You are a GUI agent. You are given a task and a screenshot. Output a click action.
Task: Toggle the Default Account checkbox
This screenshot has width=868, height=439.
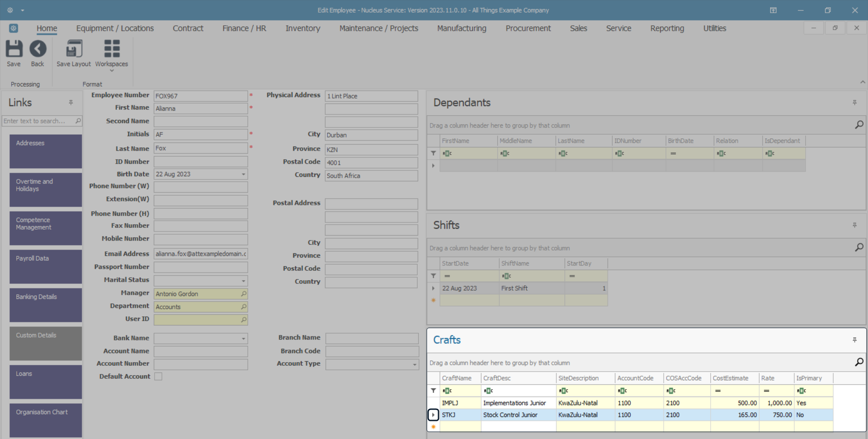(158, 377)
